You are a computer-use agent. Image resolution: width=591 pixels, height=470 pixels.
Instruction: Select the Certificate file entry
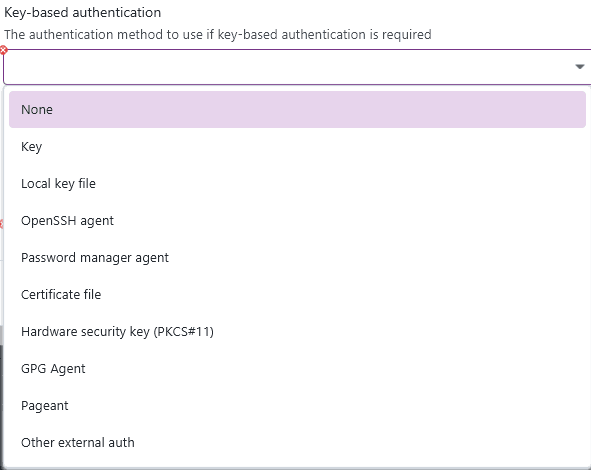tap(297, 294)
